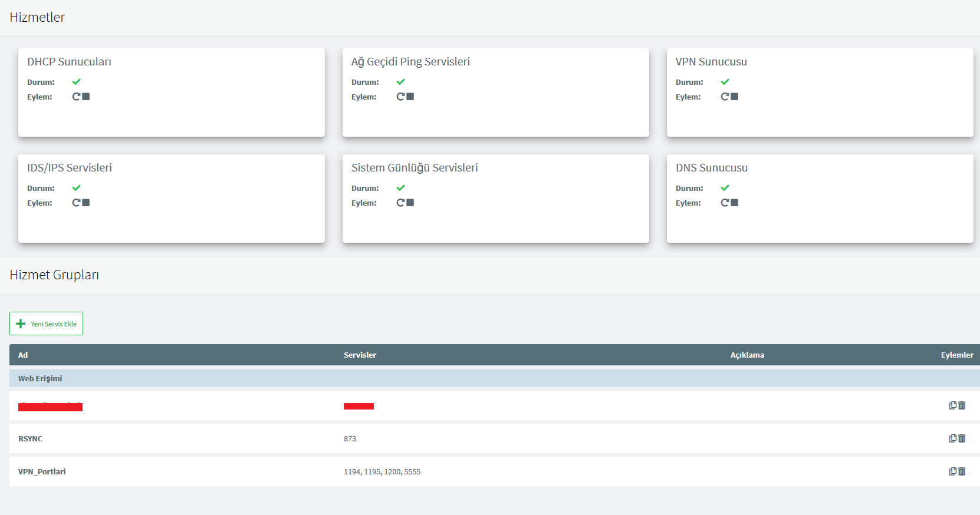This screenshot has width=980, height=515.
Task: Copy the RSYNC service group
Action: (952, 438)
